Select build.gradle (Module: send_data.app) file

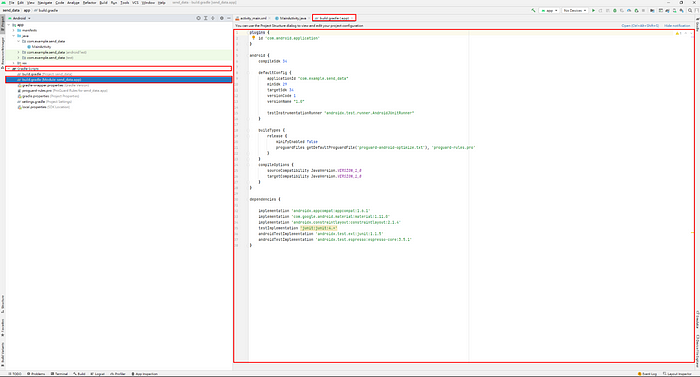[x=119, y=80]
